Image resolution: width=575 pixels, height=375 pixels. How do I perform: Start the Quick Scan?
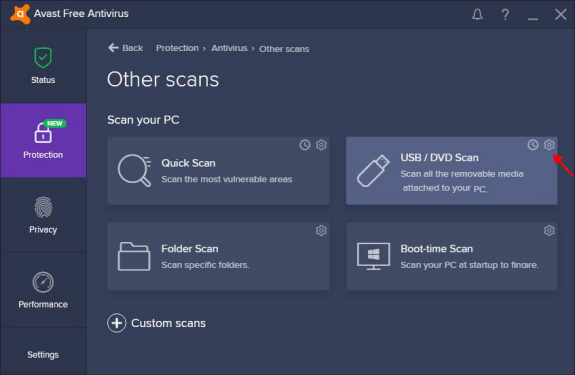point(218,171)
